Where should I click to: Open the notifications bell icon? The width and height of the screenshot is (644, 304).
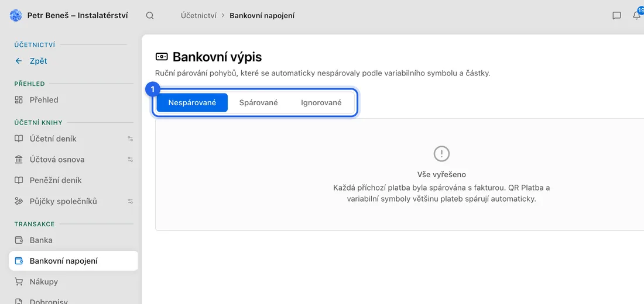point(636,15)
